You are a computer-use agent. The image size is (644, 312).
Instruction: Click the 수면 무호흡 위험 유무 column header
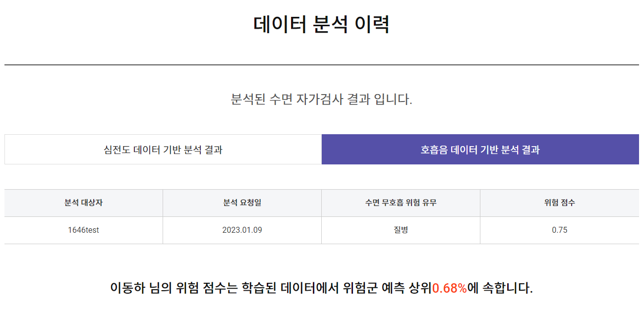pyautogui.click(x=401, y=203)
